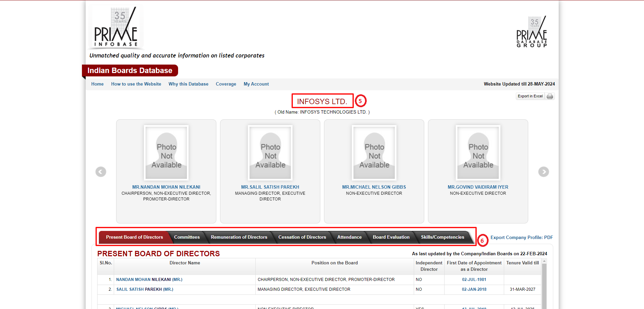This screenshot has width=644, height=309.
Task: Click the Prime Database Group logo
Action: (x=532, y=31)
